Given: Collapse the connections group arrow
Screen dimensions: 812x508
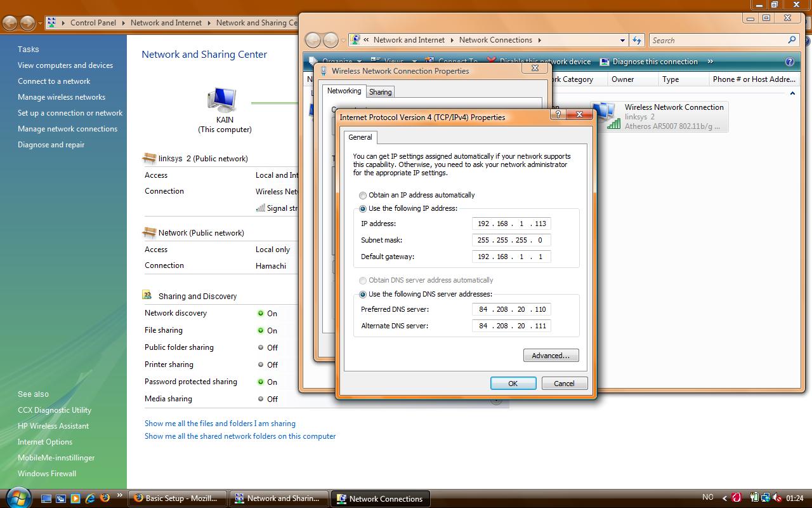Looking at the screenshot, I should [x=792, y=93].
